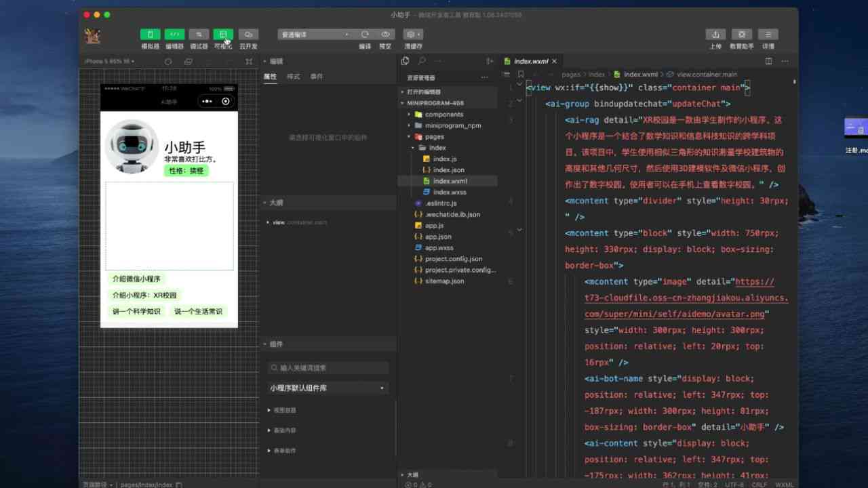The image size is (868, 488).
Task: Click the simulator detach window icon
Action: [x=189, y=62]
